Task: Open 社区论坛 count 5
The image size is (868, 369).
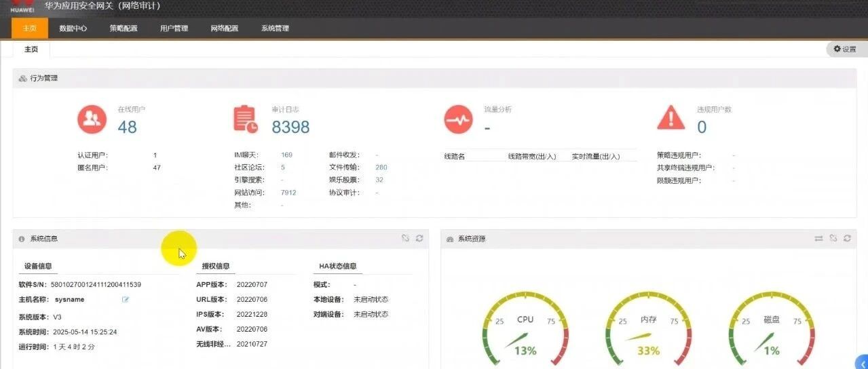Action: [283, 167]
